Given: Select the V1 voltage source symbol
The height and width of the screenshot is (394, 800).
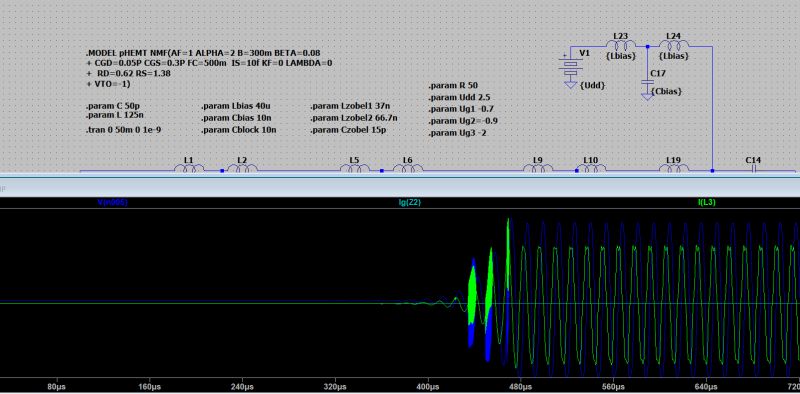Looking at the screenshot, I should [570, 65].
